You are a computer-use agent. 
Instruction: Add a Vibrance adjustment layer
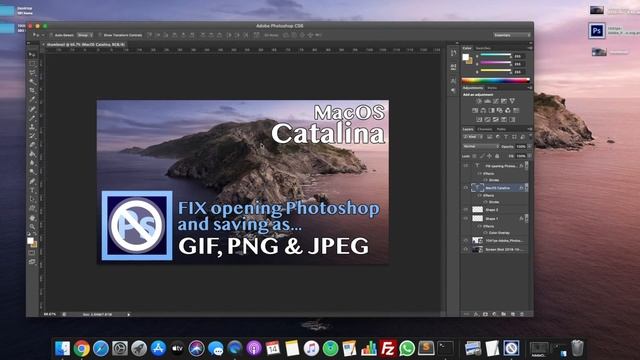512,101
